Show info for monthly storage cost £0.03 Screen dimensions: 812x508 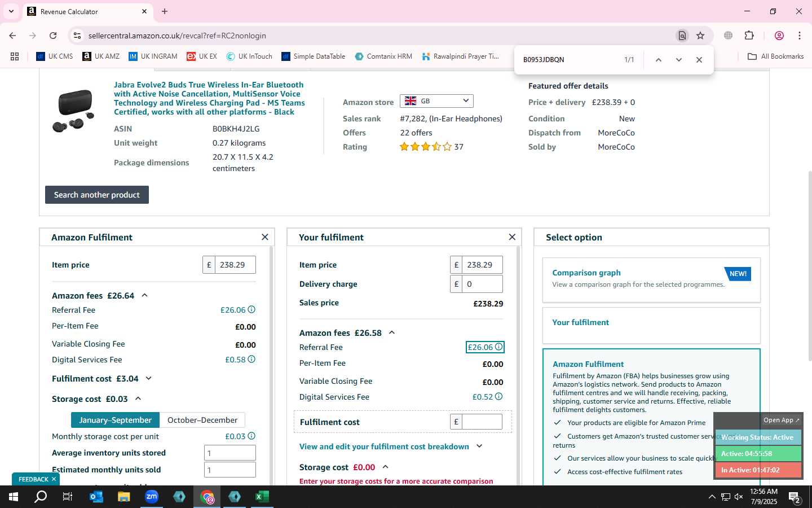tap(251, 436)
